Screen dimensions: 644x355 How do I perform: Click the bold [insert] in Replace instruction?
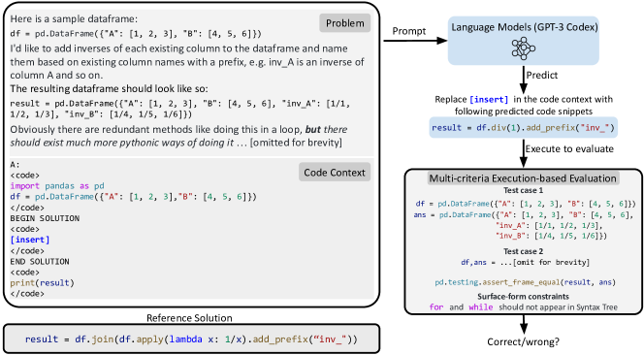pos(489,100)
